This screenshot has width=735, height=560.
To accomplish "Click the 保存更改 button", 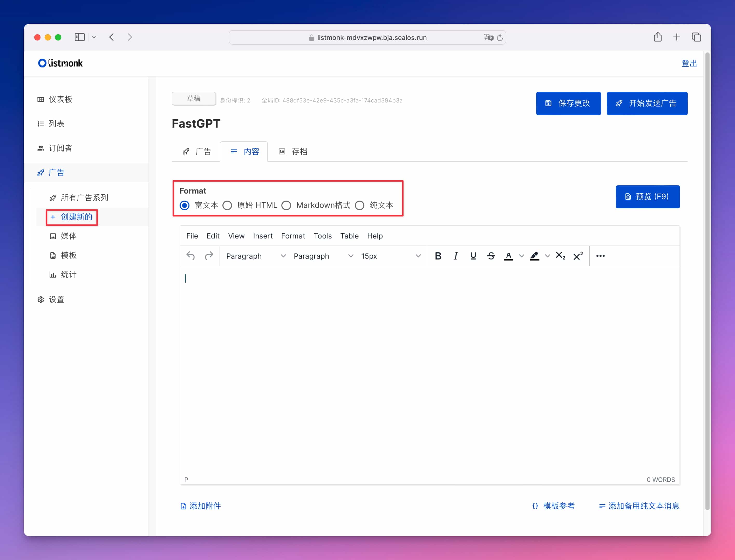I will pos(568,103).
